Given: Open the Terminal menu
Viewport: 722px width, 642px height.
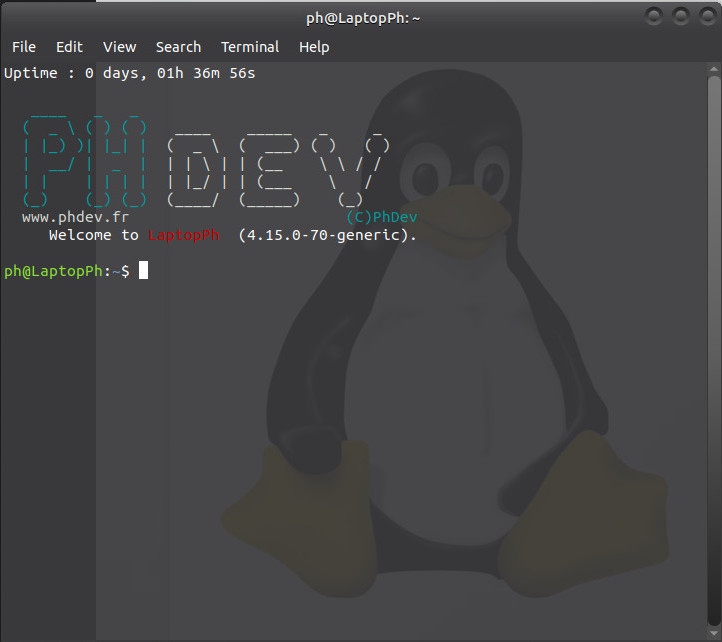Looking at the screenshot, I should 250,47.
